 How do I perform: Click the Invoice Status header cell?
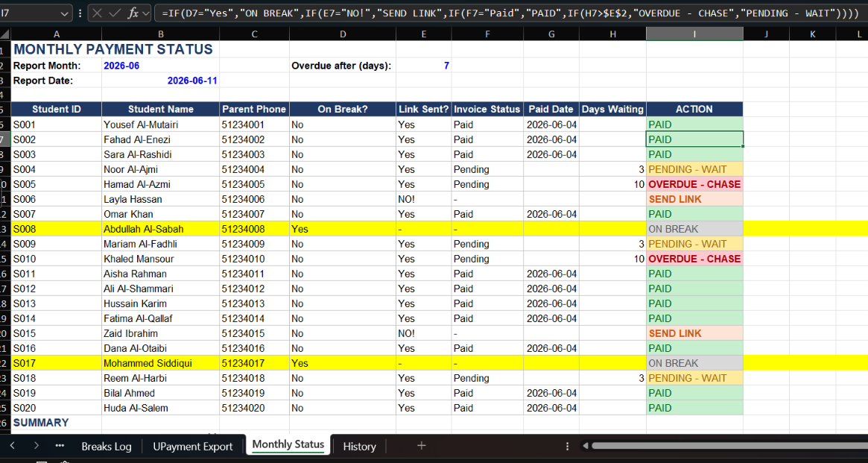click(x=487, y=109)
